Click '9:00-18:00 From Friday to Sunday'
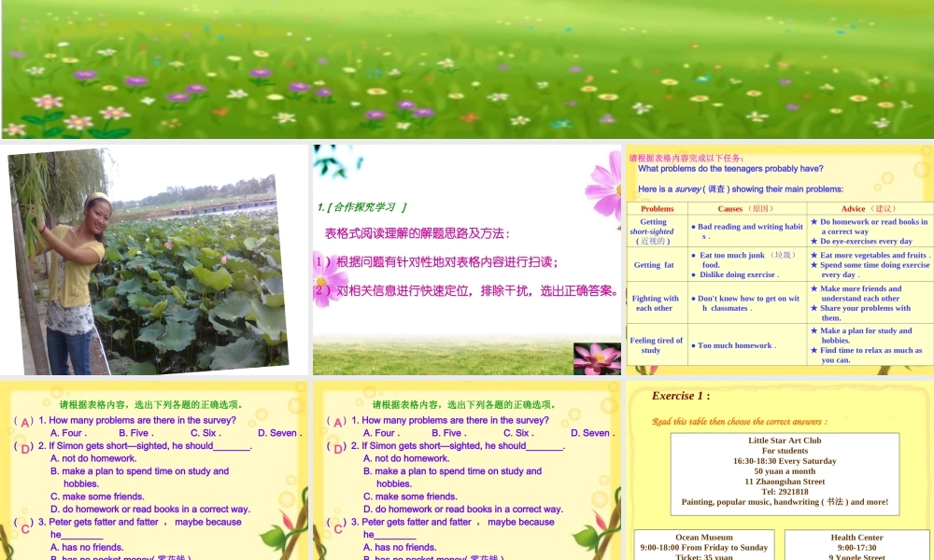Image resolution: width=934 pixels, height=560 pixels. coord(704,548)
